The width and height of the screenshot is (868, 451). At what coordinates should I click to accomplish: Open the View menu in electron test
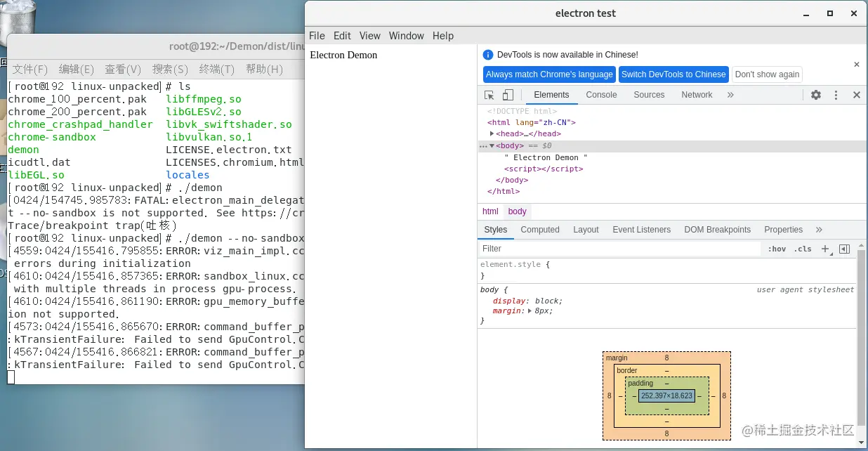tap(369, 36)
